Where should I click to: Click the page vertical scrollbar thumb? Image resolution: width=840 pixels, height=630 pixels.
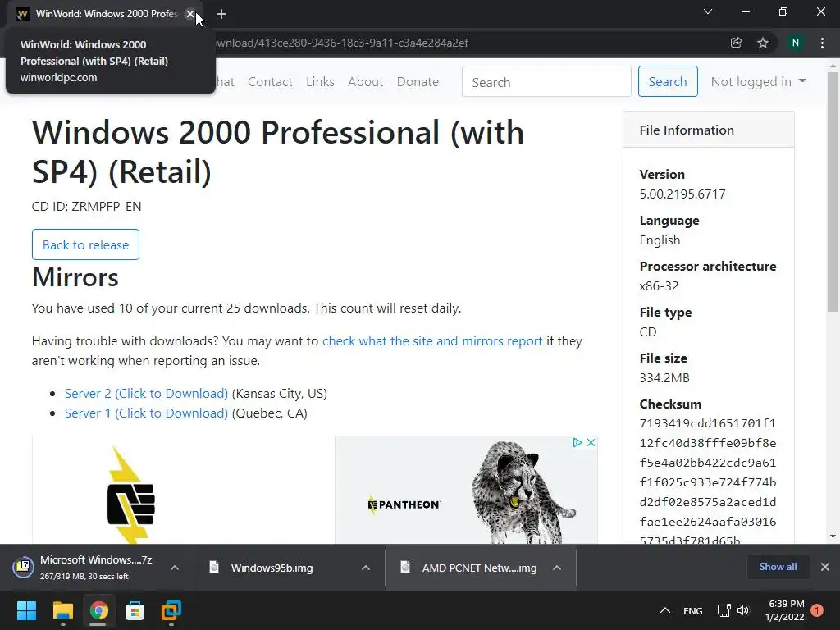pyautogui.click(x=833, y=190)
